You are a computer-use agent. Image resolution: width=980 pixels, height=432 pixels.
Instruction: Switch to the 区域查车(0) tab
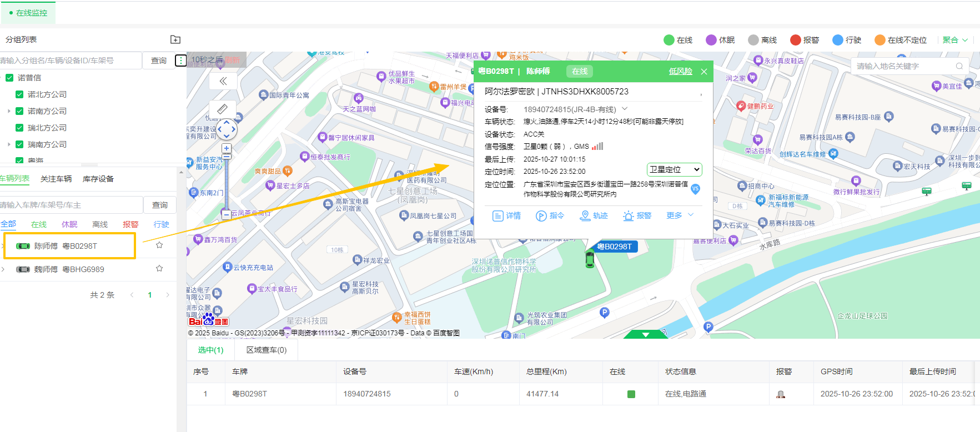[x=267, y=350]
